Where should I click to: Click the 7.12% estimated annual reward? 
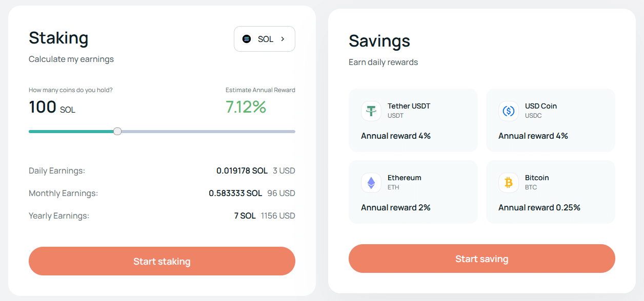click(x=246, y=107)
